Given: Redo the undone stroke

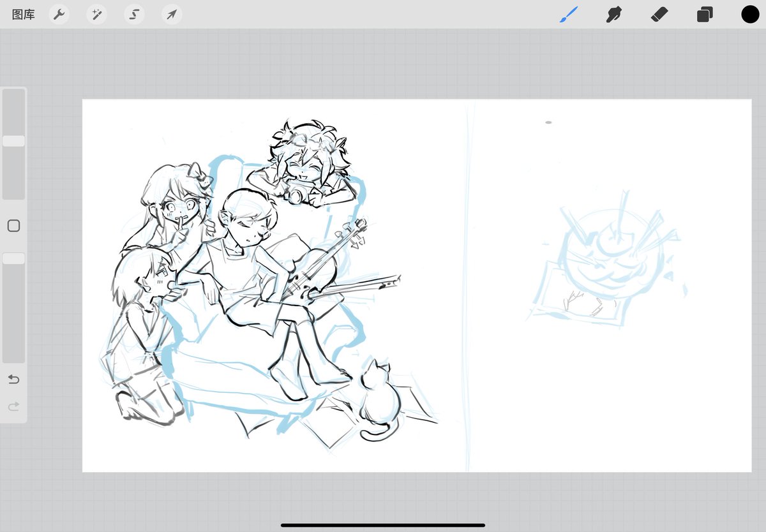Looking at the screenshot, I should coord(13,406).
